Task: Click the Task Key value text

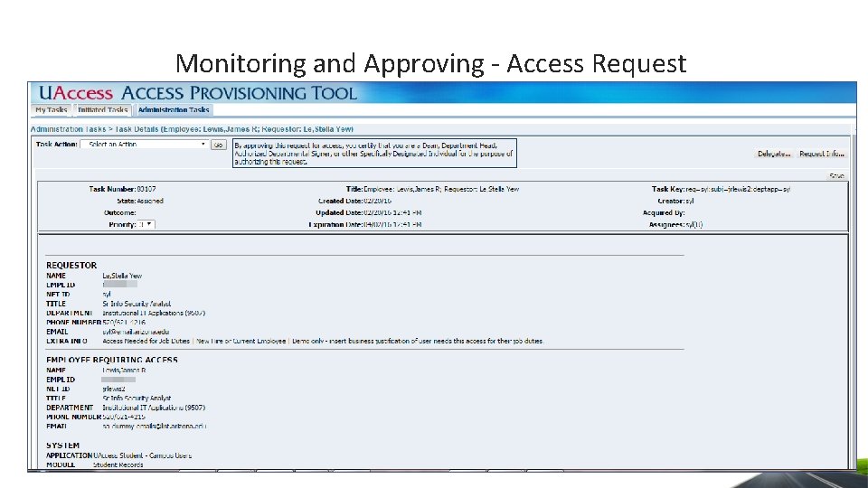Action: (738, 189)
